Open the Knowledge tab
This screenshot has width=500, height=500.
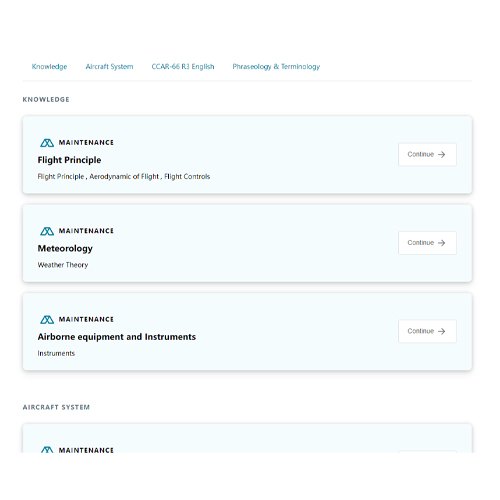coord(49,67)
